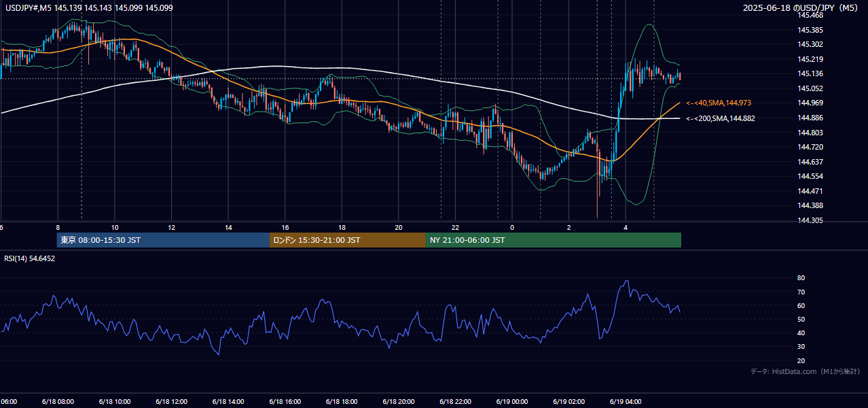Click the white 200 SMA label 144.882

point(720,118)
